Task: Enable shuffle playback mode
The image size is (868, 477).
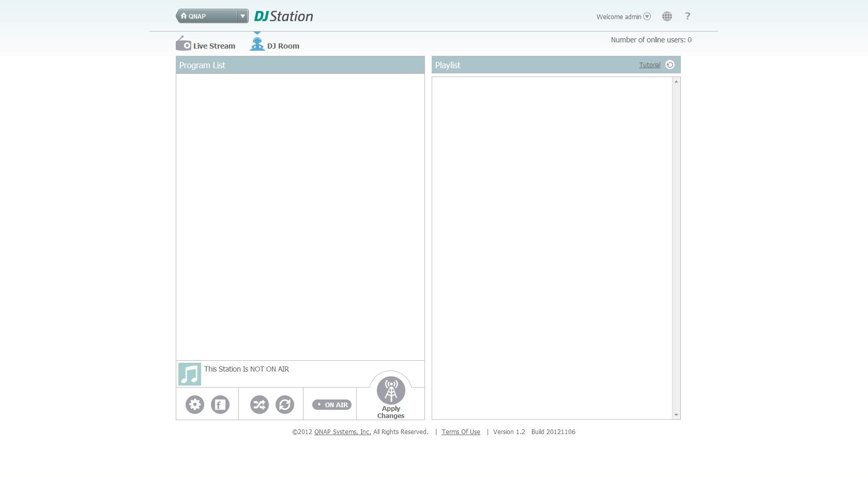Action: tap(260, 405)
